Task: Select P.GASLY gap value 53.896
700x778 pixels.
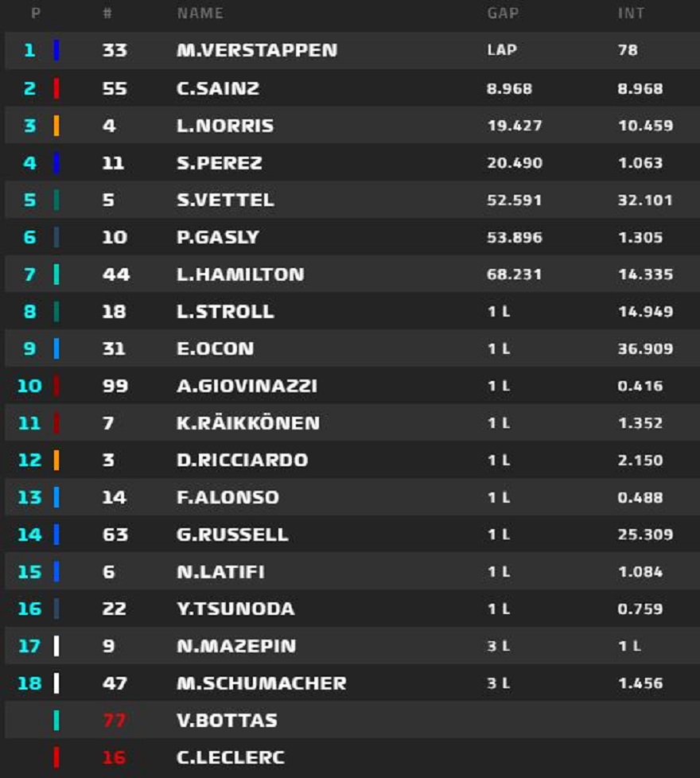Action: click(514, 237)
